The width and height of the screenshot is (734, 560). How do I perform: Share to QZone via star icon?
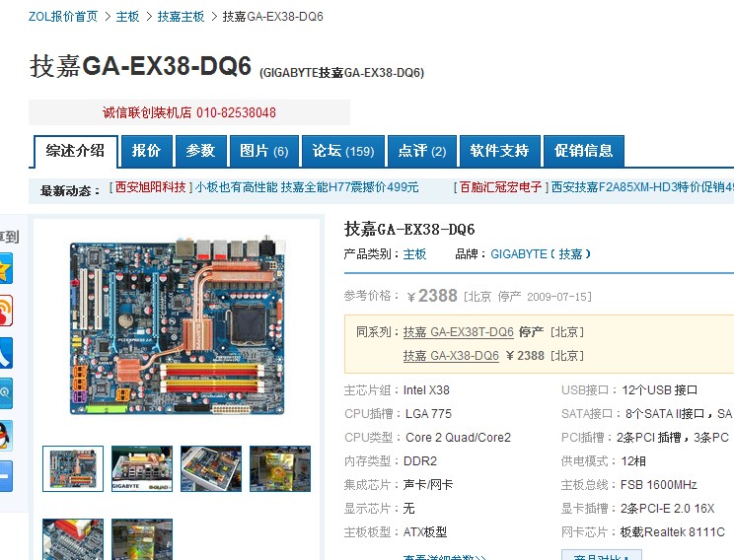coord(6,268)
